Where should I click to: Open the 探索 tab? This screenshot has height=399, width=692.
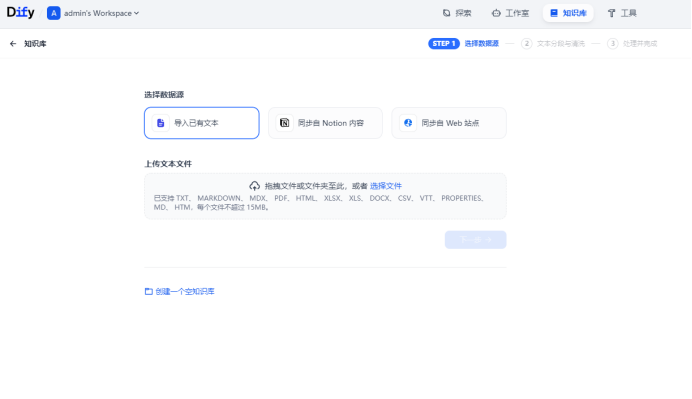click(x=457, y=13)
